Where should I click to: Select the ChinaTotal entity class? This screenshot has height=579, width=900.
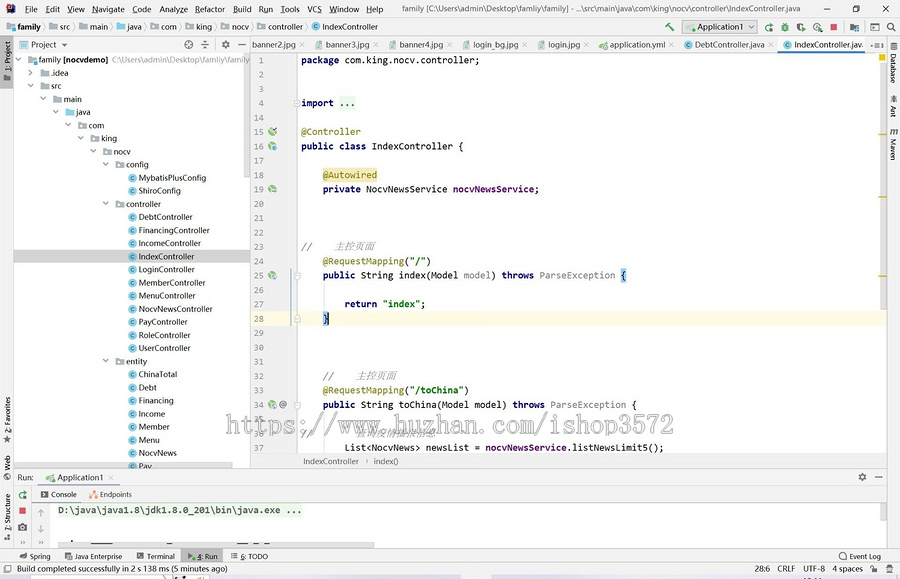157,374
